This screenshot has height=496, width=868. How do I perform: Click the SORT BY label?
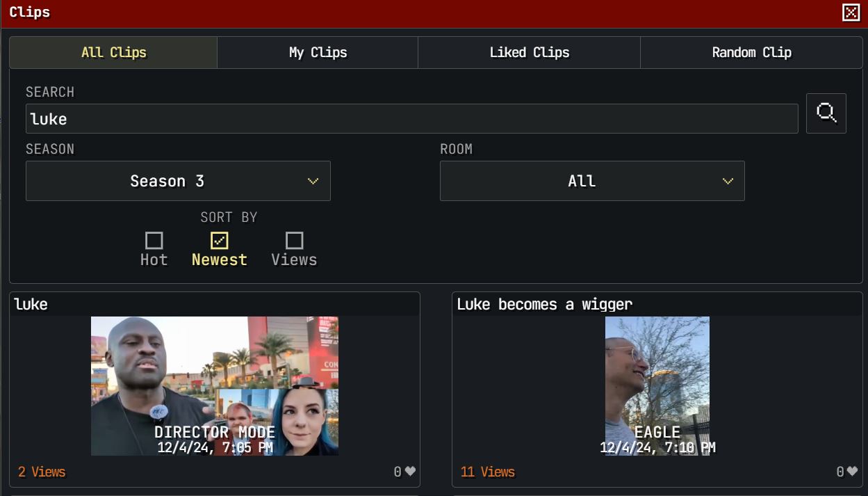[229, 217]
